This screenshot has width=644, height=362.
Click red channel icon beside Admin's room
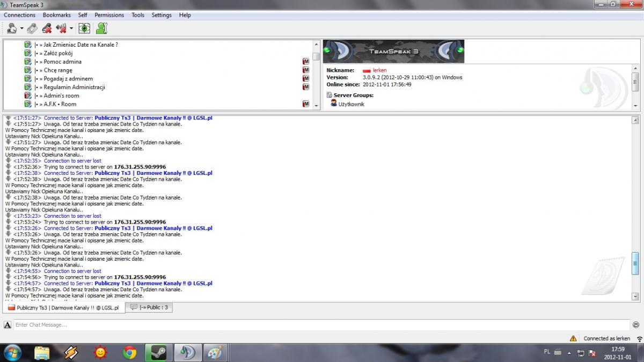point(28,95)
